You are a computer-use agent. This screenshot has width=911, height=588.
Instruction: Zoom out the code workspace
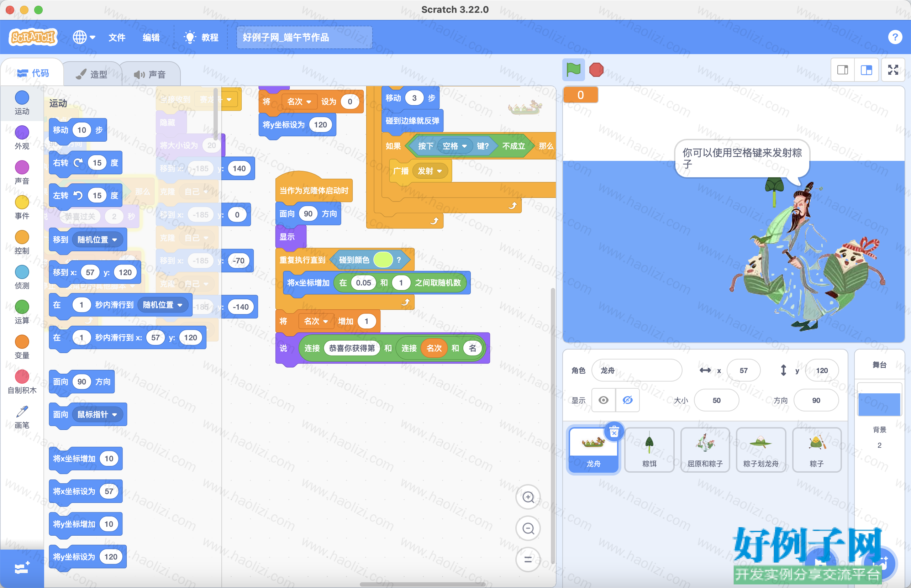pyautogui.click(x=528, y=529)
